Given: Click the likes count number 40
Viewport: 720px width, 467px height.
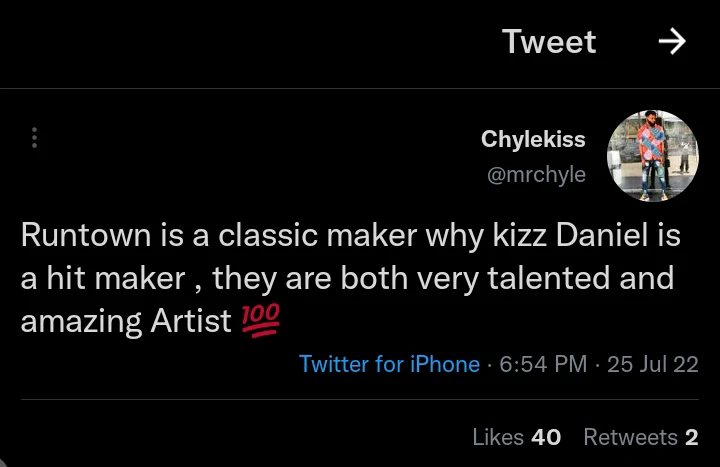Looking at the screenshot, I should (x=546, y=437).
